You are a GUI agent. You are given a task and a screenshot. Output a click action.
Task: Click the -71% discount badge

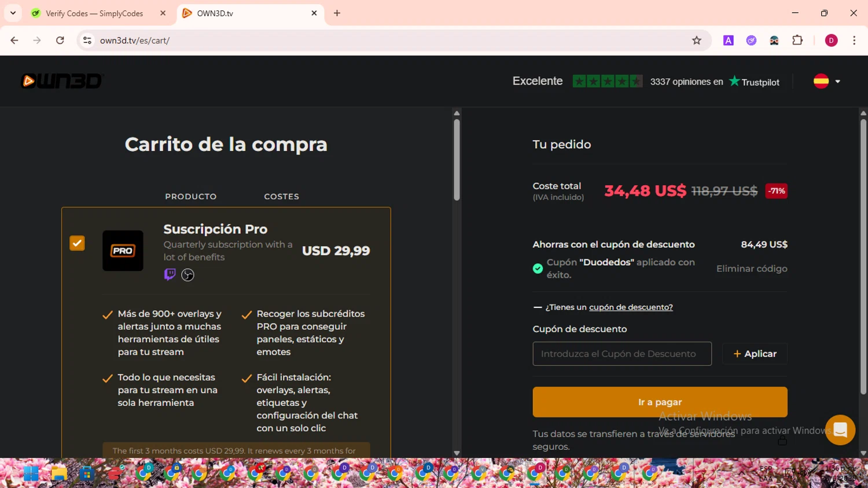tap(777, 191)
